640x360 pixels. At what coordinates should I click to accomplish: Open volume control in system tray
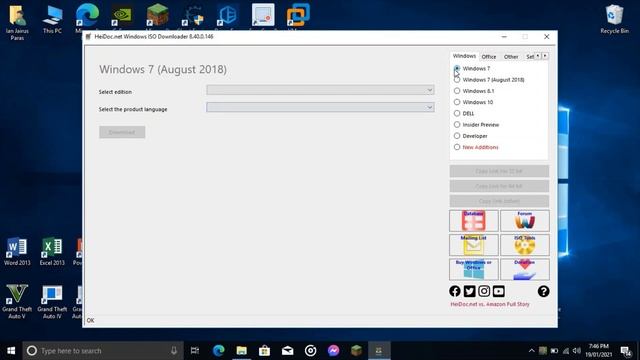point(577,351)
